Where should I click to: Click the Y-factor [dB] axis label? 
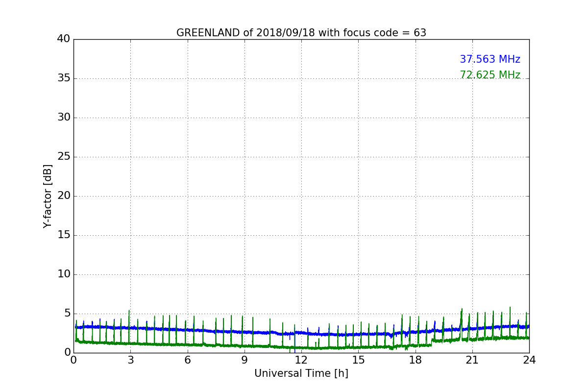(x=48, y=196)
